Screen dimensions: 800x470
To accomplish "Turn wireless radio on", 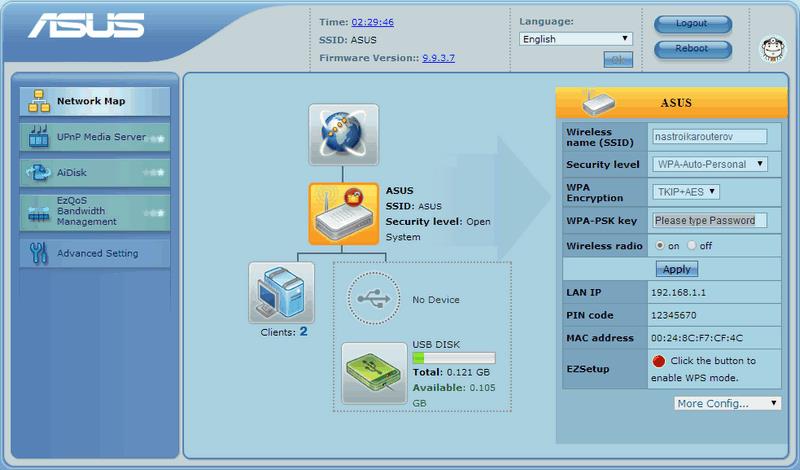I will tap(660, 245).
